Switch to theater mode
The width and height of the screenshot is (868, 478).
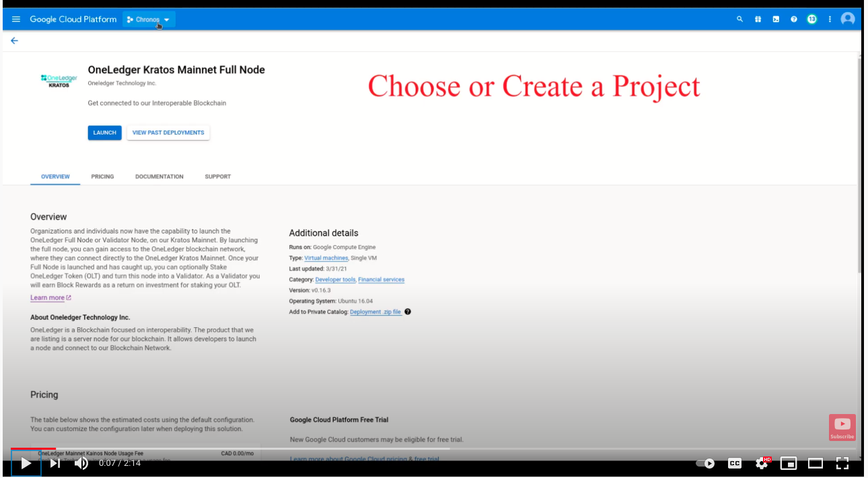click(x=816, y=463)
